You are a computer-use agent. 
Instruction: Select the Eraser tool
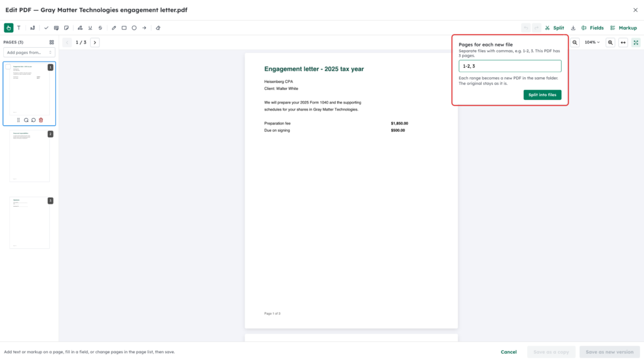tap(158, 28)
